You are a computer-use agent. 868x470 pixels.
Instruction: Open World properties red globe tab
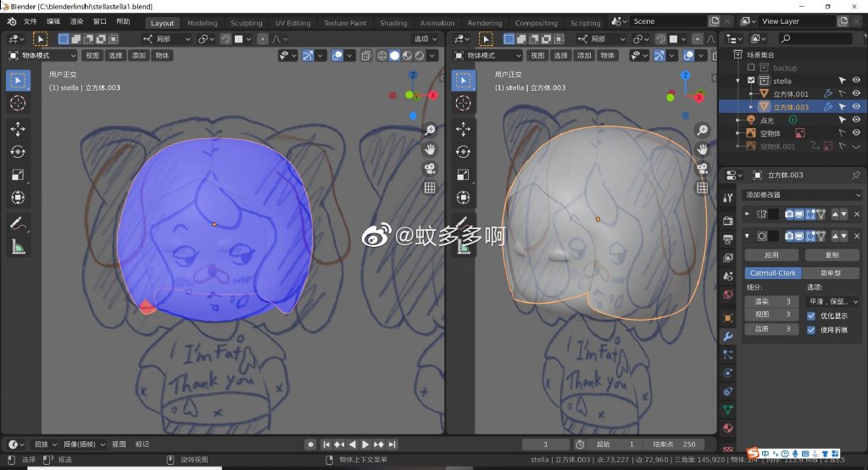728,294
